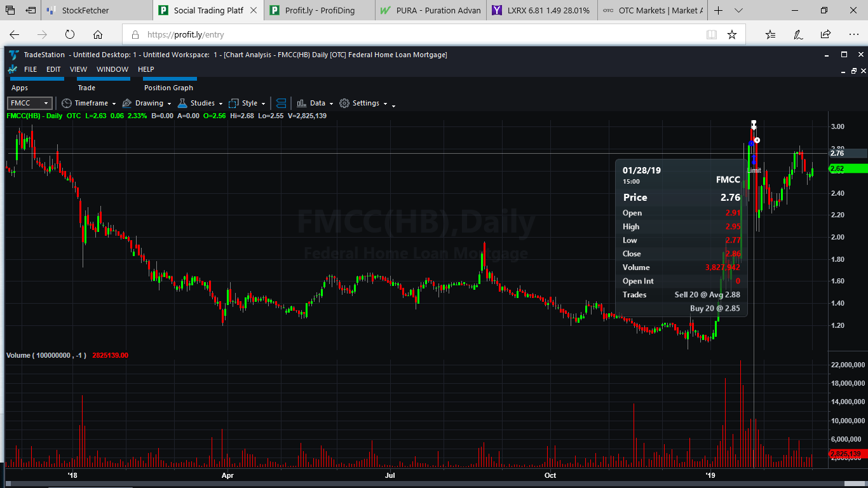The image size is (868, 488).
Task: Click the 'Apr' date label on the time axis
Action: pyautogui.click(x=227, y=475)
